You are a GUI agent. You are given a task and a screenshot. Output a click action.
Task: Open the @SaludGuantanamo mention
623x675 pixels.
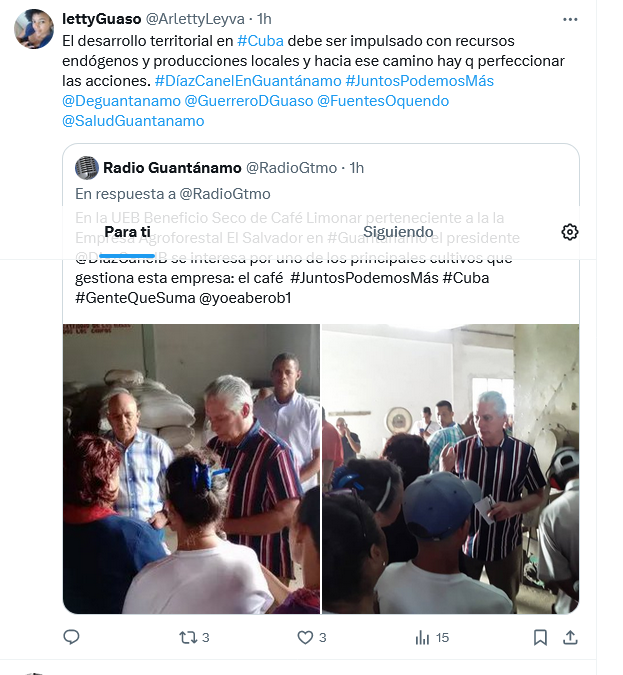click(133, 121)
